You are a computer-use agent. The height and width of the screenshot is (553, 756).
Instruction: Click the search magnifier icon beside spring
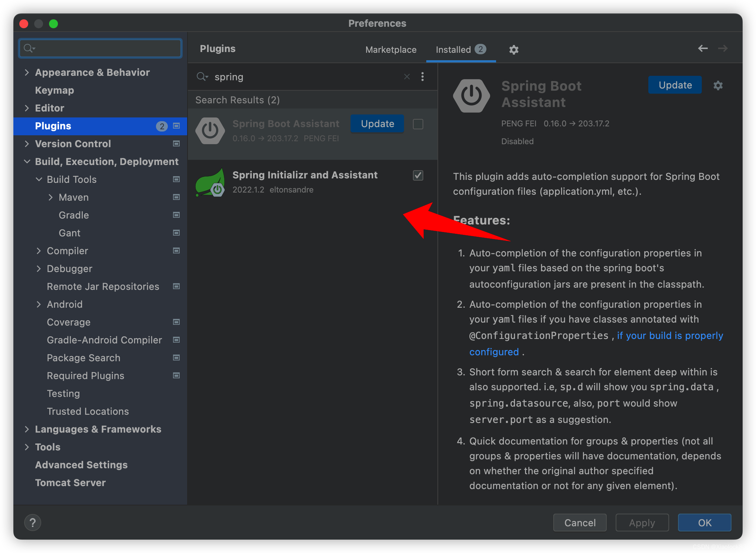[x=202, y=77]
